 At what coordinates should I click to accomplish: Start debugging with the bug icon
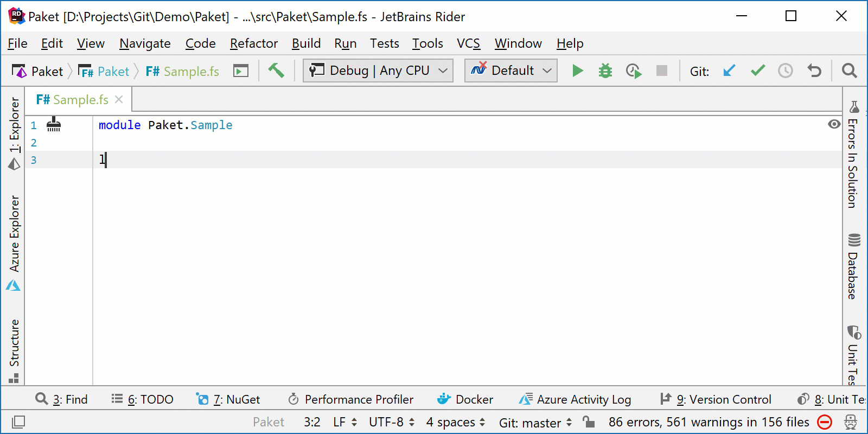click(605, 71)
